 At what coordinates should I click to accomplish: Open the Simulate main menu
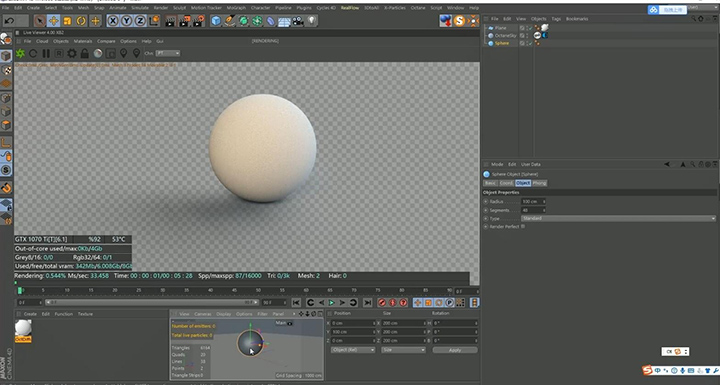point(140,8)
